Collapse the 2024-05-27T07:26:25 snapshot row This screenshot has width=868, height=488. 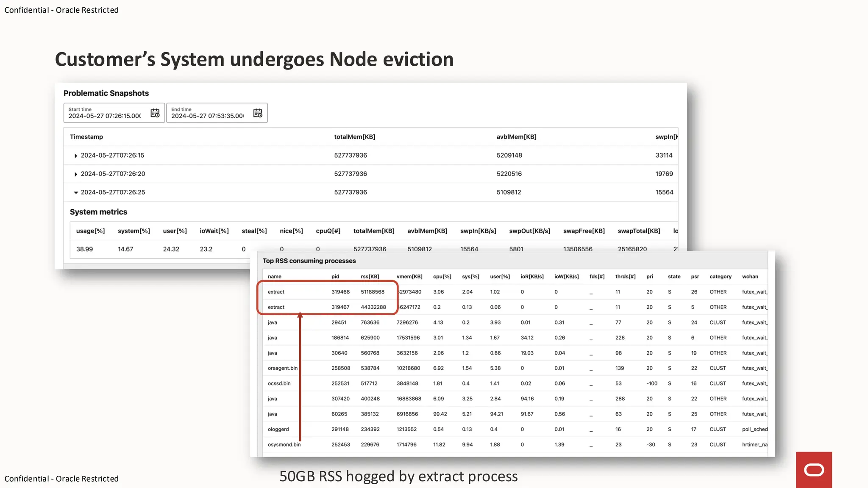pos(76,192)
